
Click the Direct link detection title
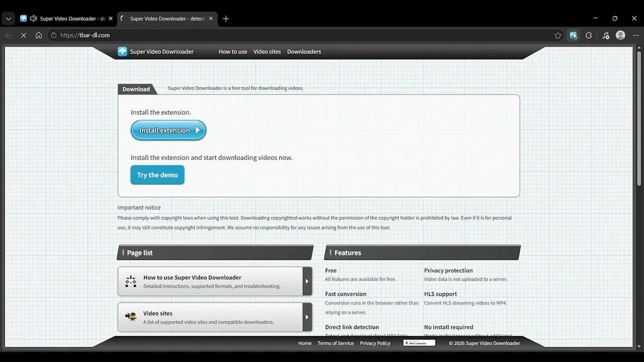[352, 327]
